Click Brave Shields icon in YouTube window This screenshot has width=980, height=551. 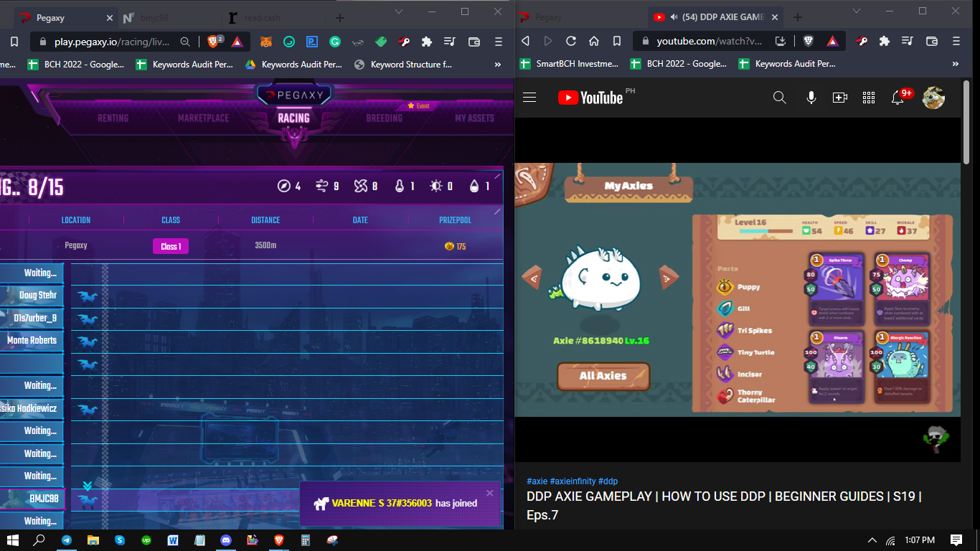[809, 41]
